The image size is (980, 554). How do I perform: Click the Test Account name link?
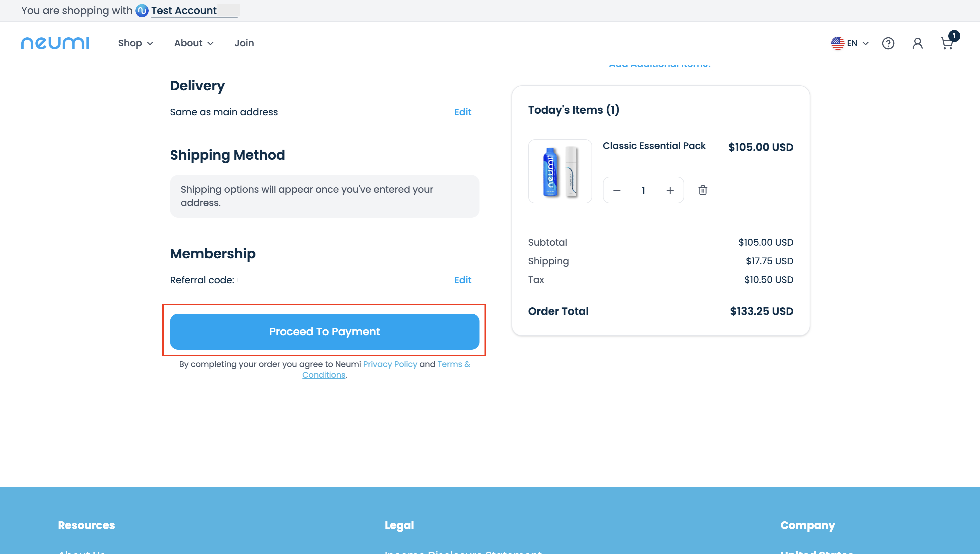point(184,11)
